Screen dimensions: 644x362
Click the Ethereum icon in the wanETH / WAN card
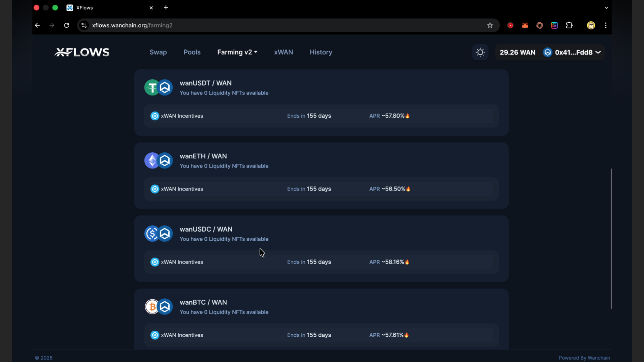pyautogui.click(x=151, y=160)
